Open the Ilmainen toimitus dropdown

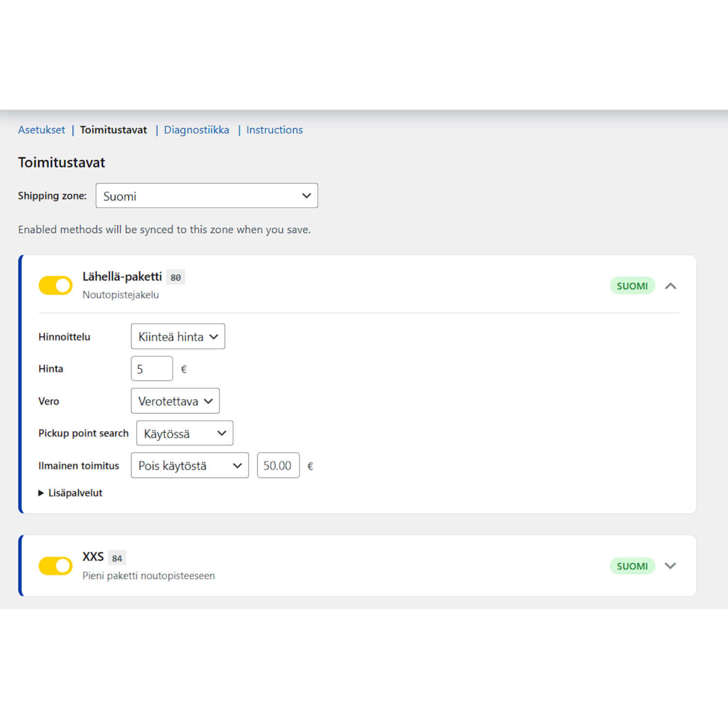pos(190,465)
